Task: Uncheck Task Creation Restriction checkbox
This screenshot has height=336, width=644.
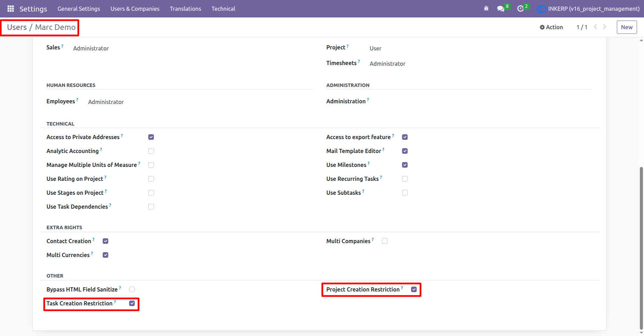Action: point(132,303)
